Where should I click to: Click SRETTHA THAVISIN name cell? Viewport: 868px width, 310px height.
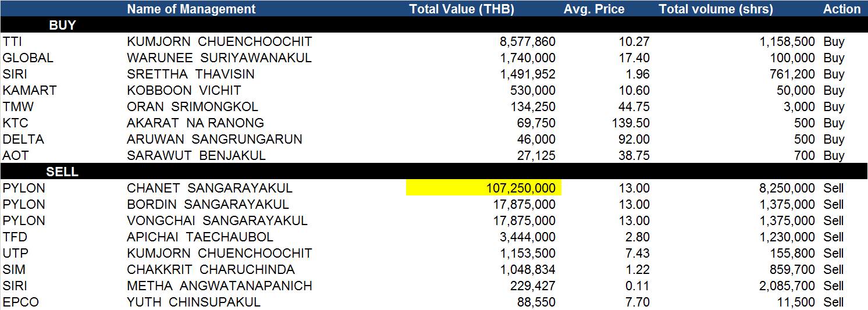pos(190,74)
